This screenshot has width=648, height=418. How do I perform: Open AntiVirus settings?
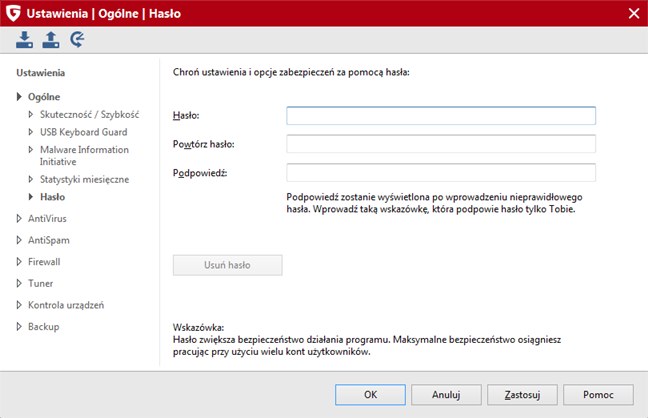tap(47, 218)
